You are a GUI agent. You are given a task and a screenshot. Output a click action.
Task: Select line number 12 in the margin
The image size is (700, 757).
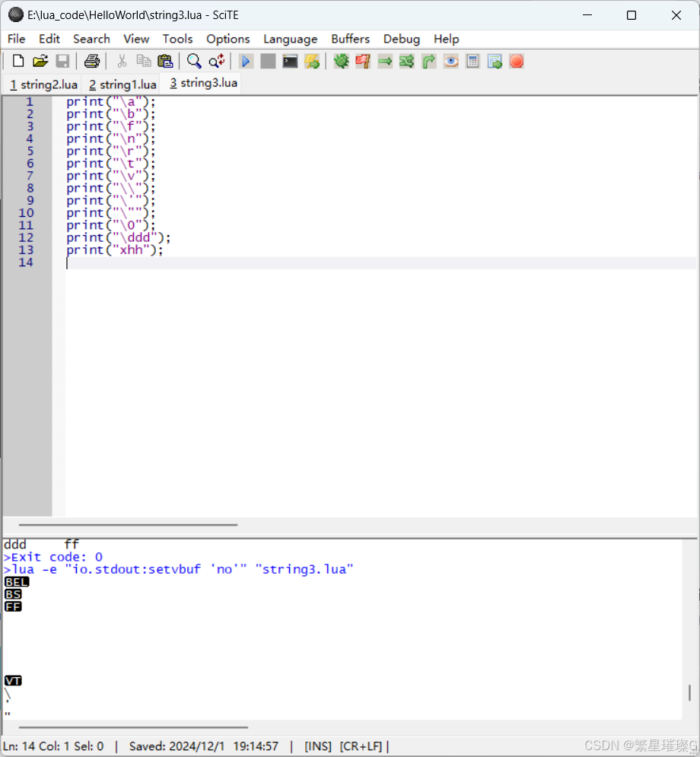[x=26, y=237]
